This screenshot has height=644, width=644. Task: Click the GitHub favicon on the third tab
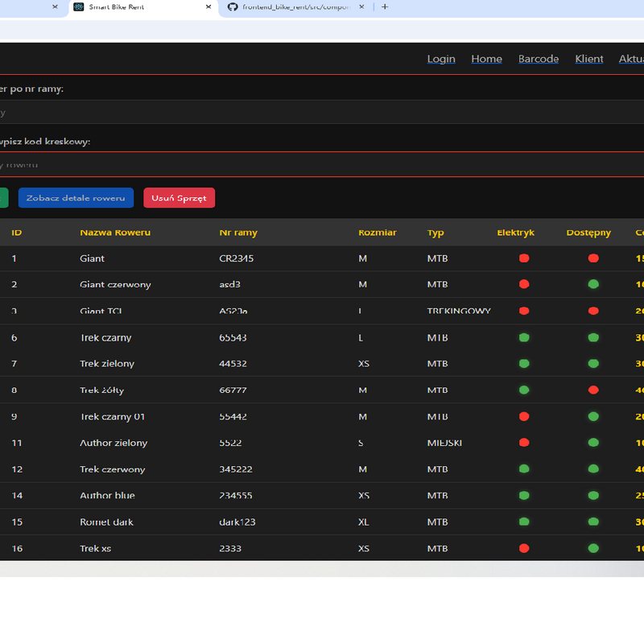click(x=233, y=6)
